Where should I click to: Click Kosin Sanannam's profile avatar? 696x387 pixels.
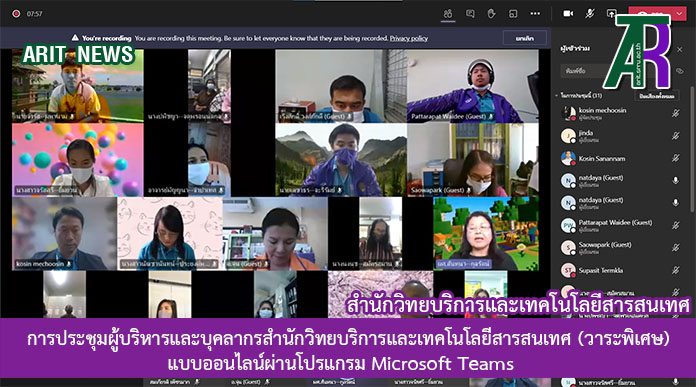point(568,158)
